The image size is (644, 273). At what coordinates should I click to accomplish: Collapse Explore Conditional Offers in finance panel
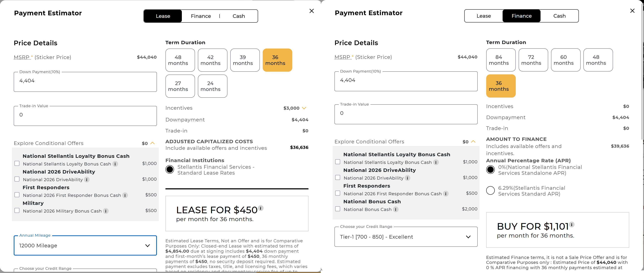[473, 142]
